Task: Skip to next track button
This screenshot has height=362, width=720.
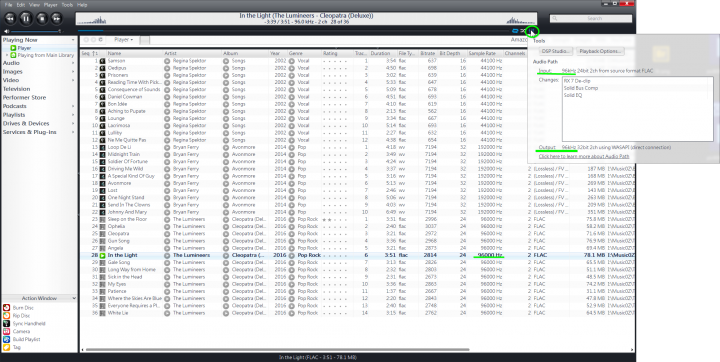Action: [x=56, y=18]
